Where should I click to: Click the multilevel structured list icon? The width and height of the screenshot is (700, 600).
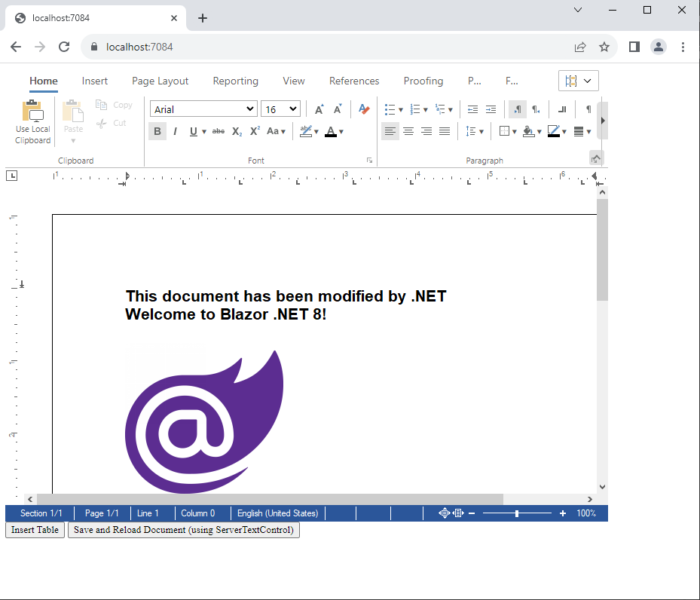click(440, 109)
